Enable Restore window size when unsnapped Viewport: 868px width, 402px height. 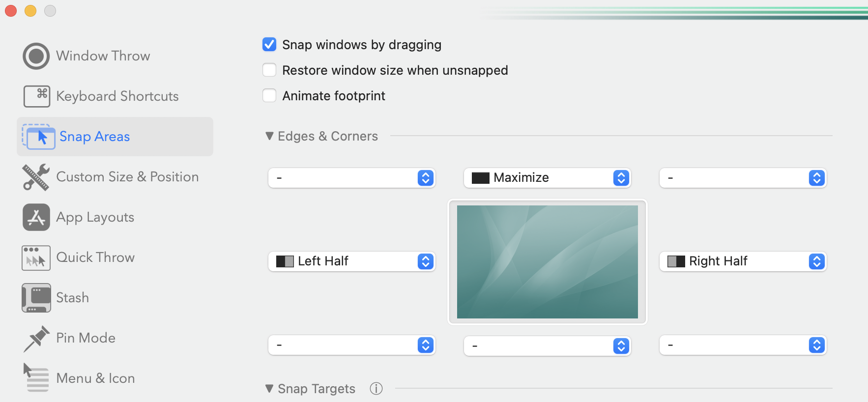pos(269,70)
